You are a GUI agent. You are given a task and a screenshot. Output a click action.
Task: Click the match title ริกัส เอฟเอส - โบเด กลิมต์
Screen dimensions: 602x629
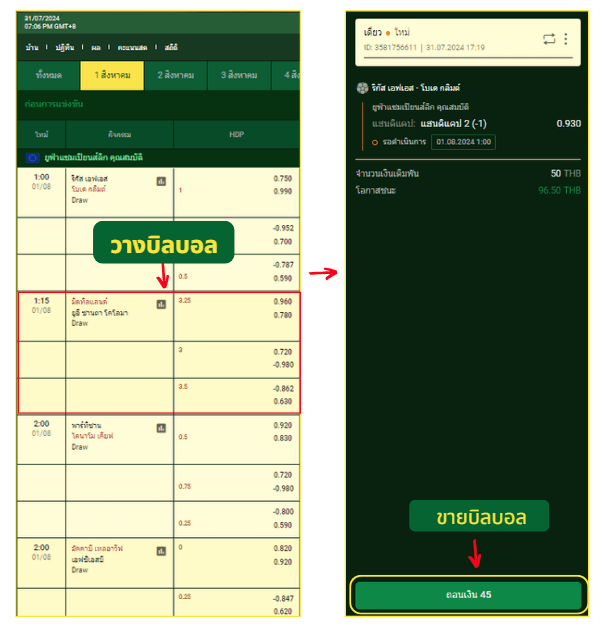[416, 88]
